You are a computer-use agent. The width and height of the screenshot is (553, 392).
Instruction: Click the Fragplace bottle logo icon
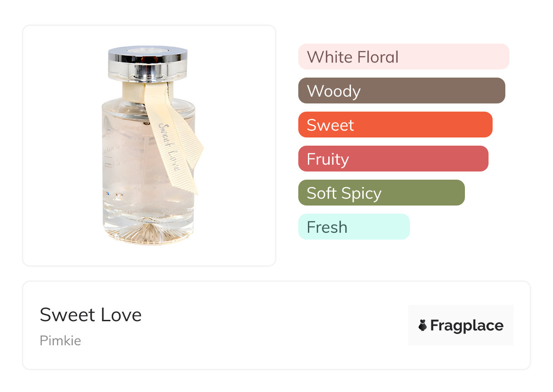coord(423,325)
